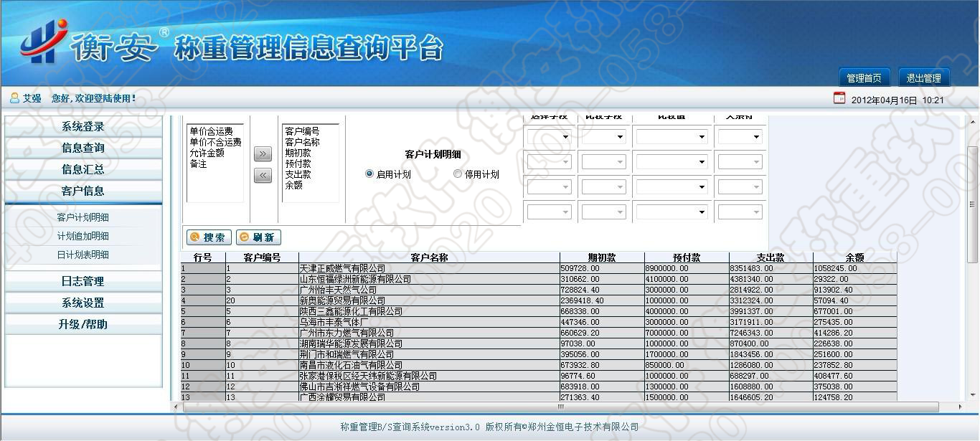Image resolution: width=980 pixels, height=441 pixels.
Task: Open the 信息查询 sidebar menu
Action: click(x=83, y=148)
